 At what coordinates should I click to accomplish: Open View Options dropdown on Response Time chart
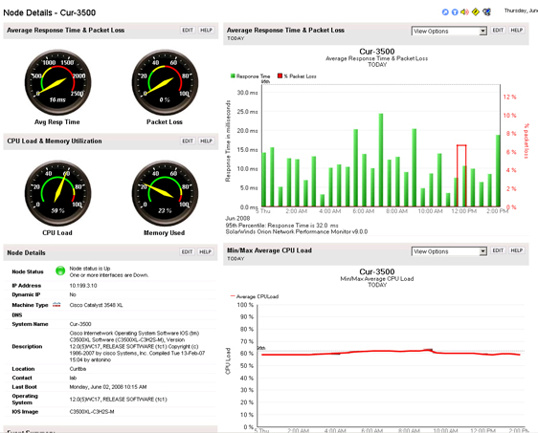[449, 31]
